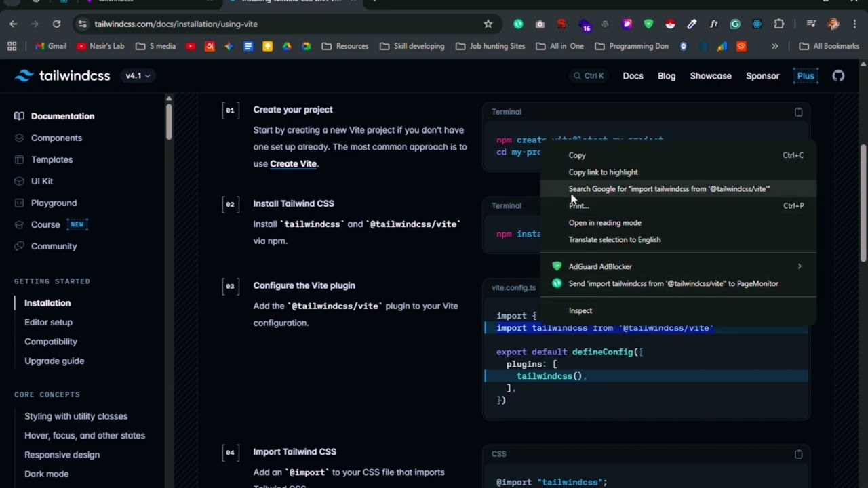Open the Playground sidebar item

point(54,203)
